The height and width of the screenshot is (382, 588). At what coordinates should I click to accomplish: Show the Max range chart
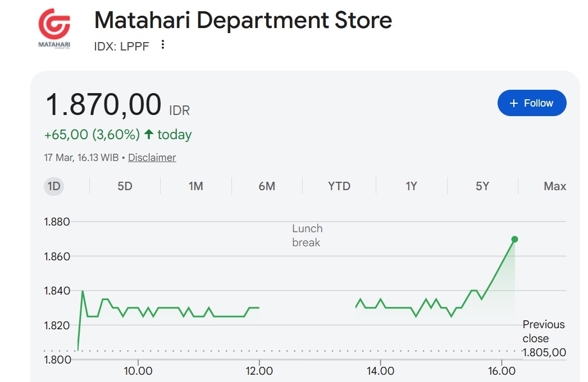point(554,186)
